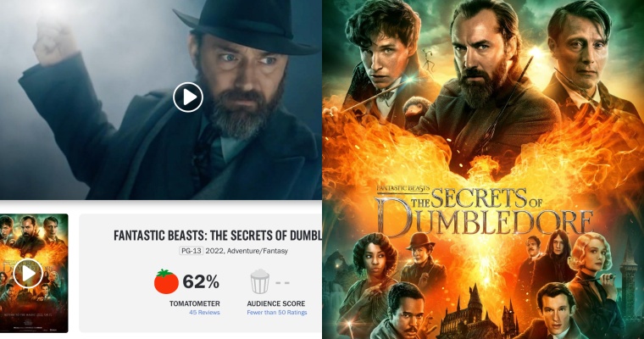
Task: Click the bearded man's face in the video still
Action: click(x=242, y=82)
